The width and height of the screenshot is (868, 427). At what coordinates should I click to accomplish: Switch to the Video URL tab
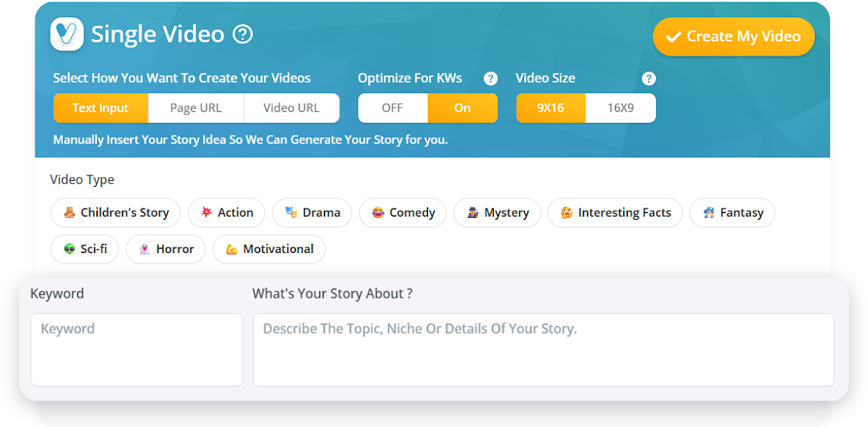[292, 108]
